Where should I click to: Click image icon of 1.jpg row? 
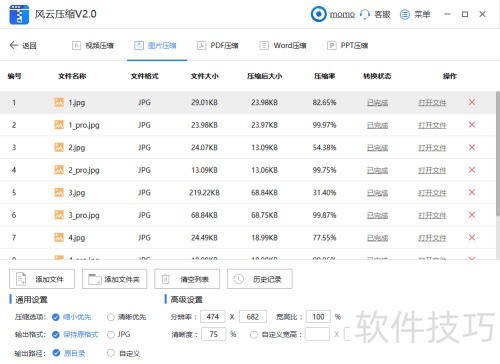59,102
